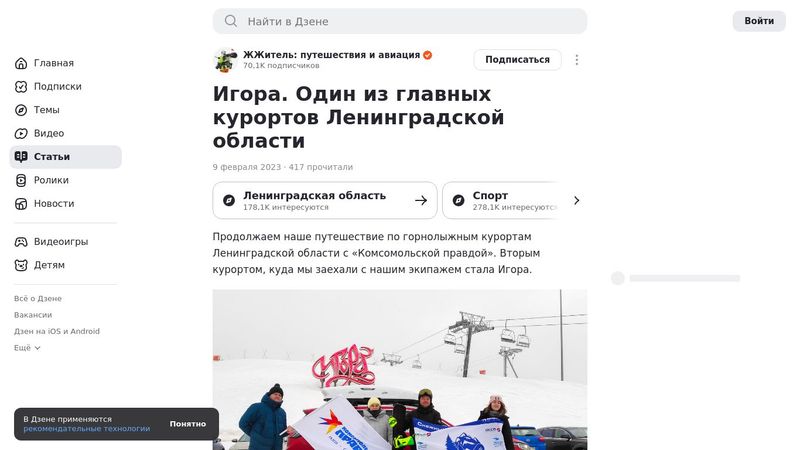Viewport: 800px width, 450px height.
Task: Click the Войти login button
Action: (759, 21)
